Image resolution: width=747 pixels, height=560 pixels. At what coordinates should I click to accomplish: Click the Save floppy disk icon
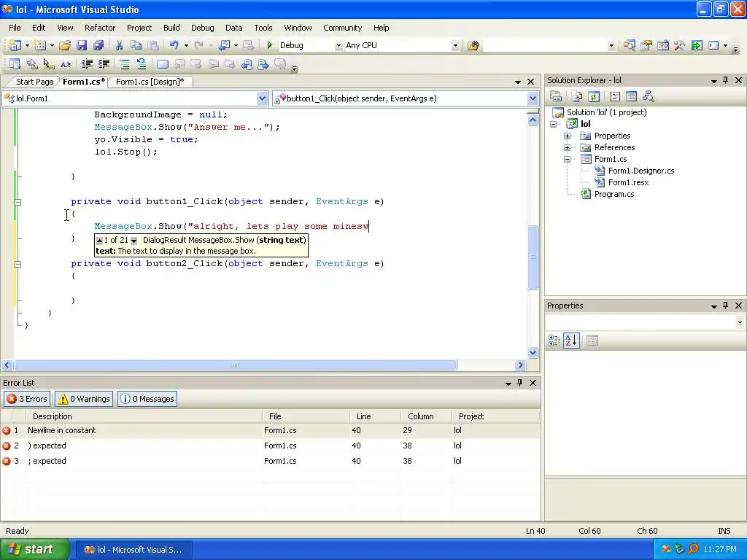(x=82, y=45)
